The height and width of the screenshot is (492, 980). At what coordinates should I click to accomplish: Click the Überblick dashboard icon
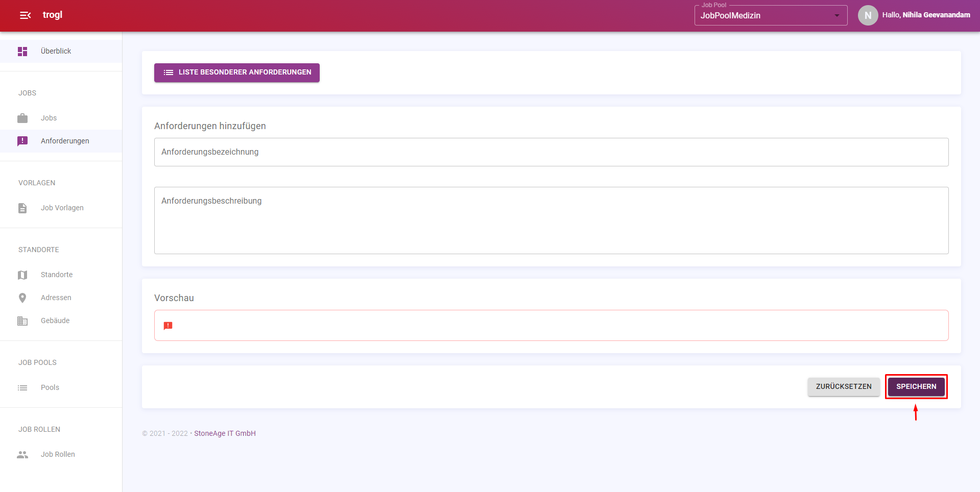pyautogui.click(x=22, y=52)
